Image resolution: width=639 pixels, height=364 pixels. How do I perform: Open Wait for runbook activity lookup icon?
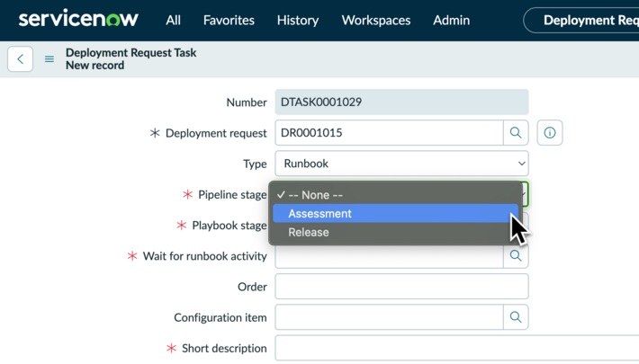coord(516,255)
